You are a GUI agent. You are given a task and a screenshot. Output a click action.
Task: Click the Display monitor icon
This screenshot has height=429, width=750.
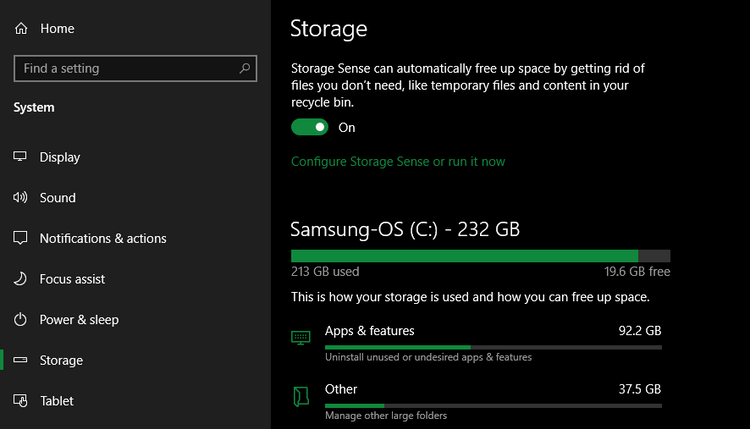coord(20,157)
